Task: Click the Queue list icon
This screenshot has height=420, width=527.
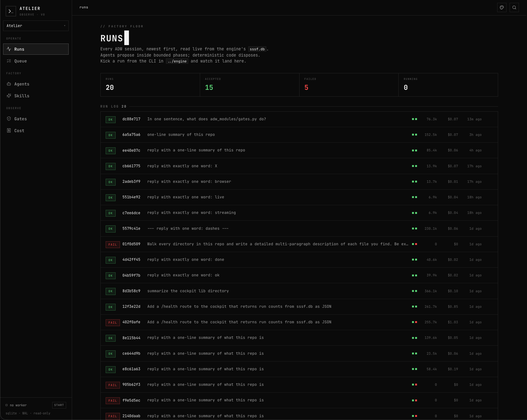Action: 9,61
